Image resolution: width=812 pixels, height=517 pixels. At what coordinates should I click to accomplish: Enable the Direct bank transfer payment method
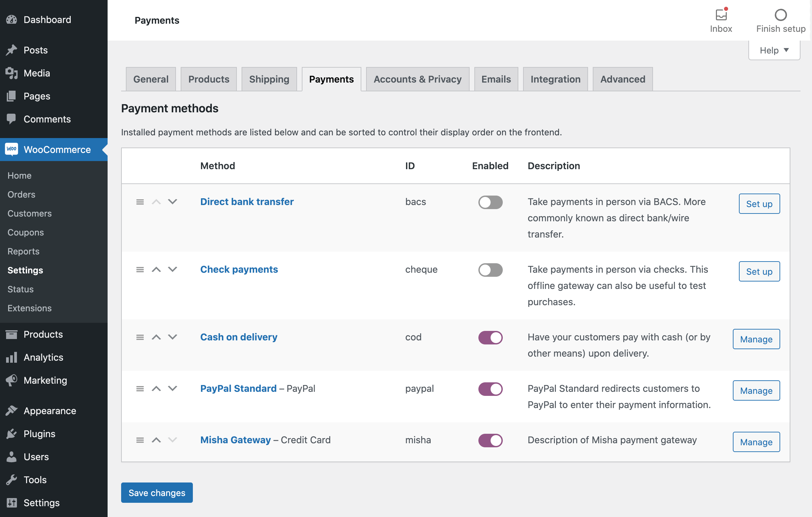(x=490, y=202)
